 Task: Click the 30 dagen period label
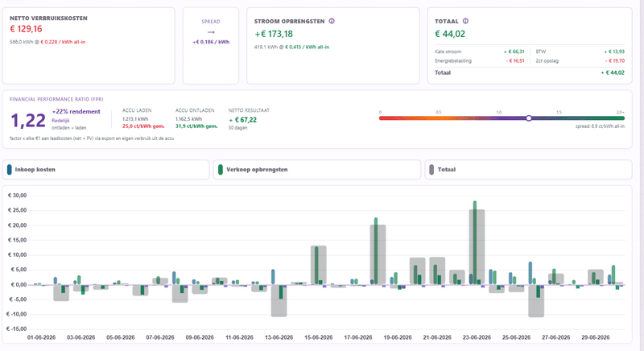pyautogui.click(x=237, y=128)
